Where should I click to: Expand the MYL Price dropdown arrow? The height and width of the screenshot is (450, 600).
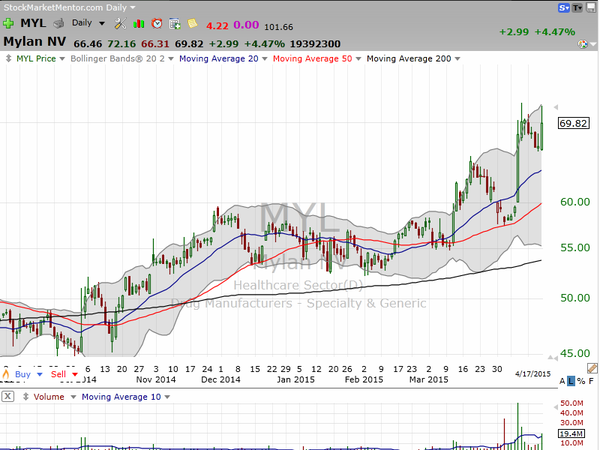(62, 59)
